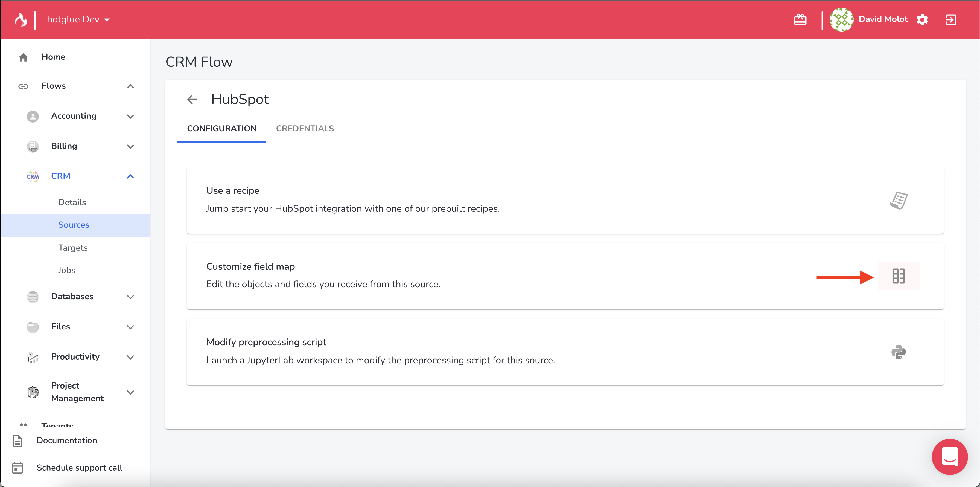Image resolution: width=980 pixels, height=487 pixels.
Task: Click the Python logo icon
Action: click(899, 352)
